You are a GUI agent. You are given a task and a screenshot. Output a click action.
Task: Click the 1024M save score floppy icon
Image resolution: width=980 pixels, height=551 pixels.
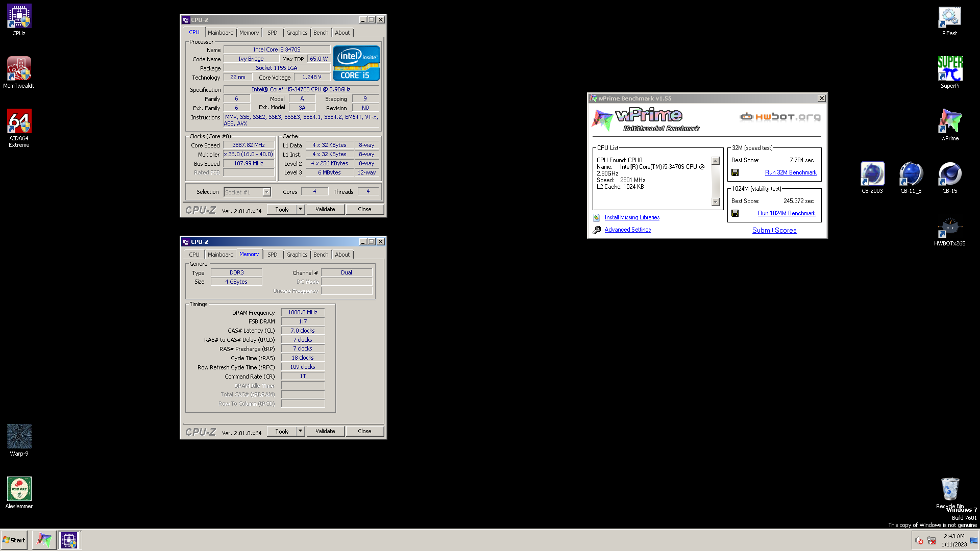pos(735,213)
